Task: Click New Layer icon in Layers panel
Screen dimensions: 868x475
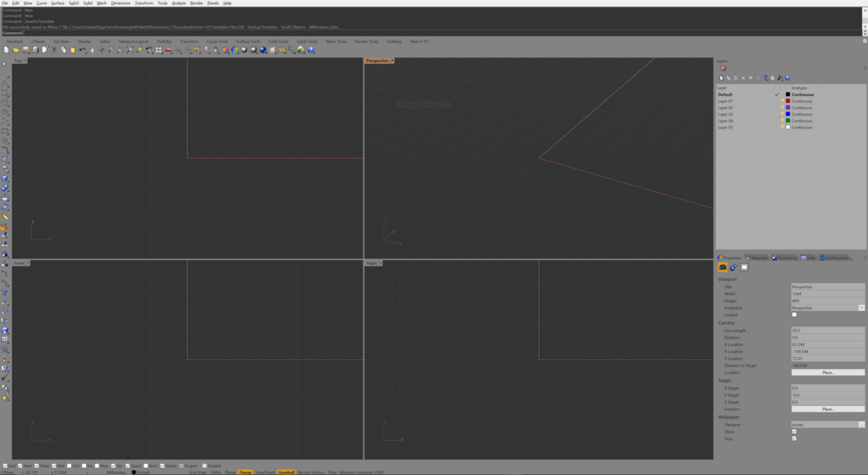Action: tap(721, 78)
